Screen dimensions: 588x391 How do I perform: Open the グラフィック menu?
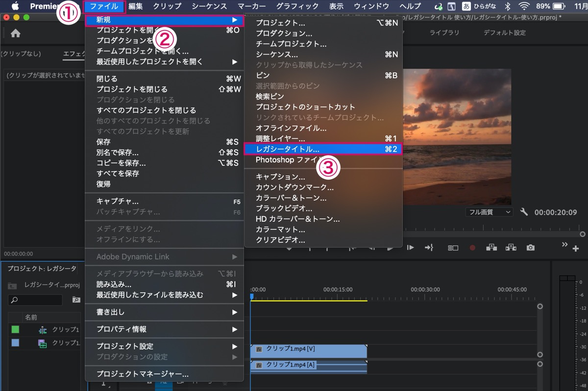pos(297,6)
